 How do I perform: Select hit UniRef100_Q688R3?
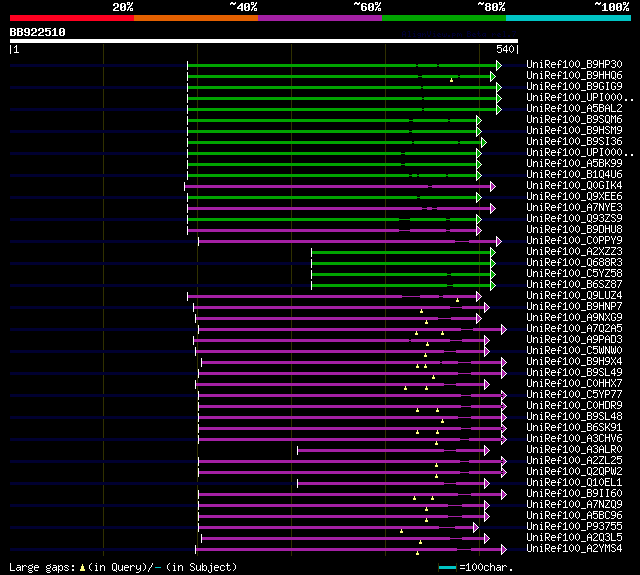(x=574, y=263)
